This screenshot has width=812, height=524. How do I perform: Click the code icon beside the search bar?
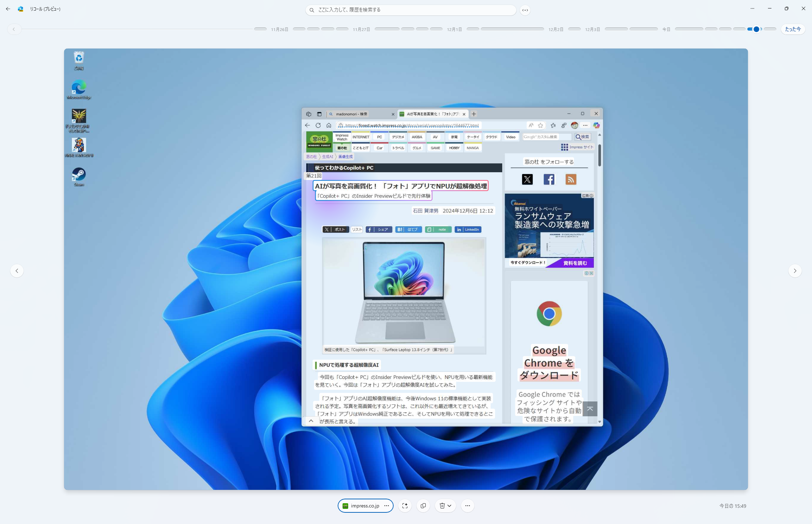[525, 10]
